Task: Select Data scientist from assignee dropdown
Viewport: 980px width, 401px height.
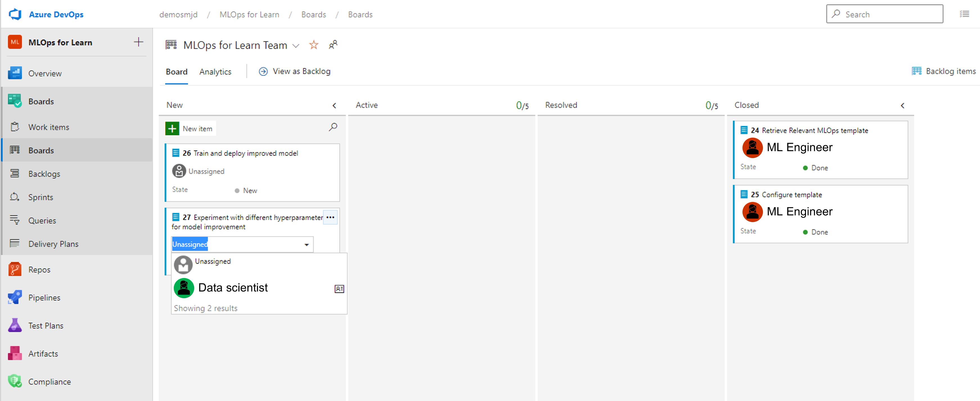Action: (233, 288)
